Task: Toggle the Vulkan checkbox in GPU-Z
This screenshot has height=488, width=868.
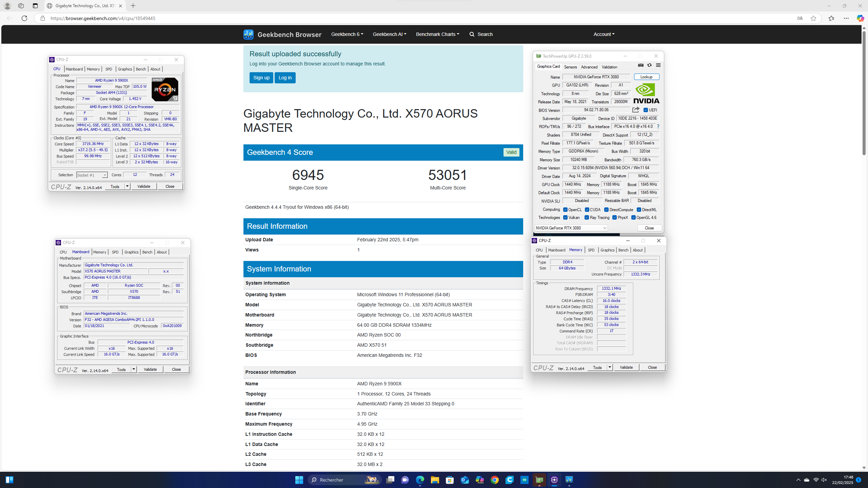Action: click(x=565, y=218)
